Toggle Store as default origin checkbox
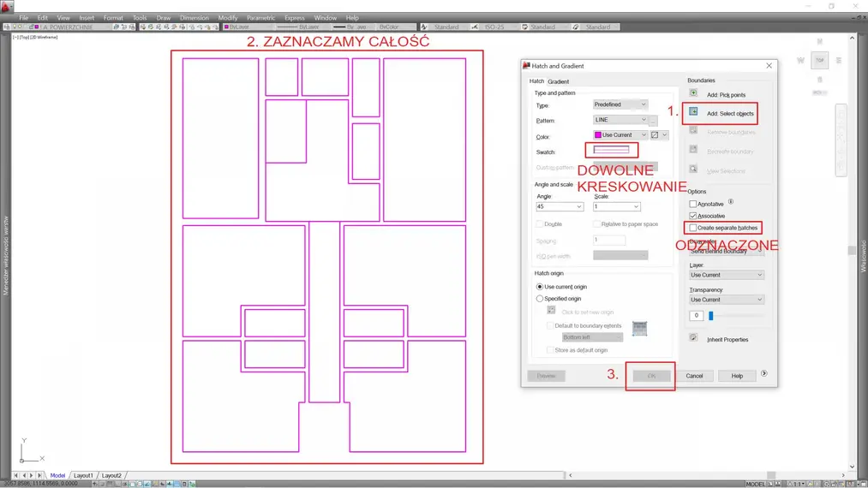Viewport: 868px width, 488px height. [x=550, y=349]
